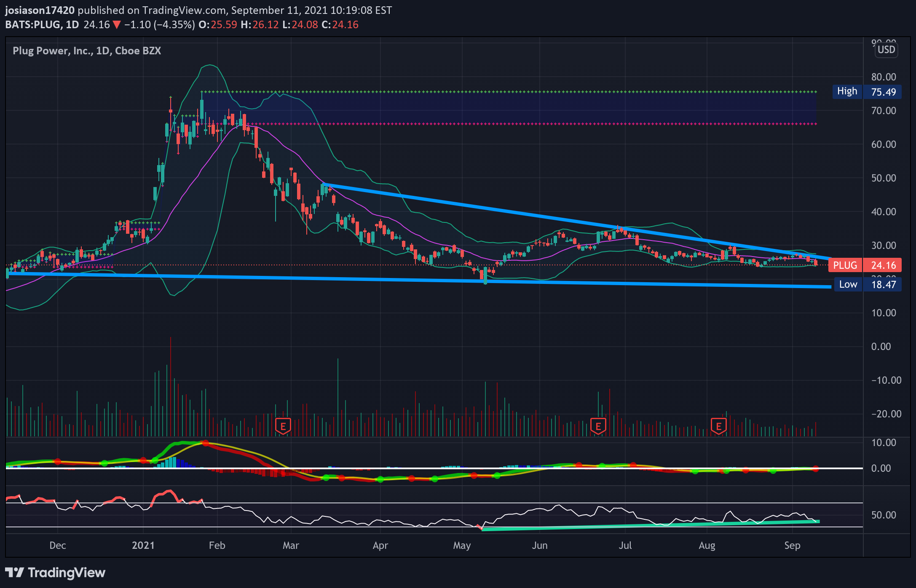Image resolution: width=916 pixels, height=588 pixels.
Task: Click the 70.00 price scale label
Action: pyautogui.click(x=884, y=111)
